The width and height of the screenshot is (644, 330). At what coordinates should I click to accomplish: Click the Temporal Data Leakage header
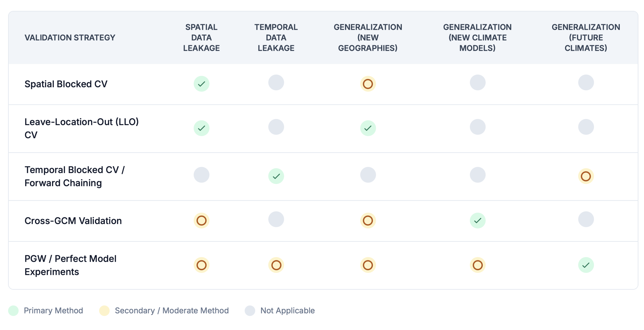pos(276,37)
